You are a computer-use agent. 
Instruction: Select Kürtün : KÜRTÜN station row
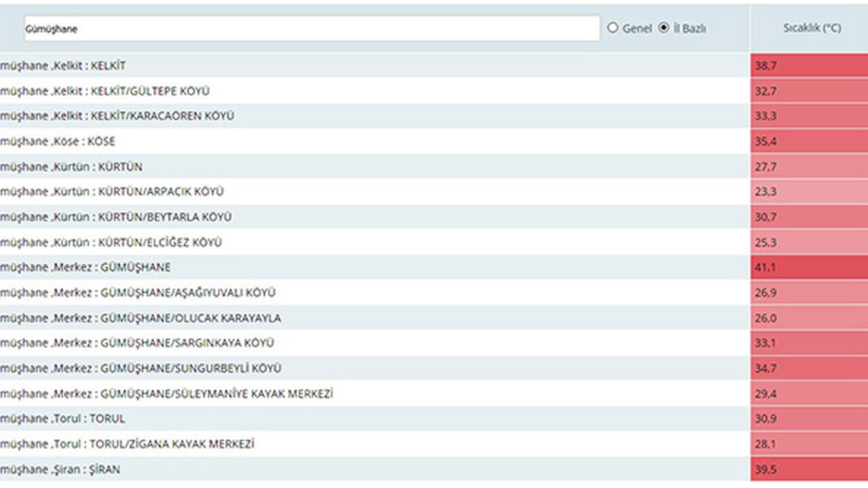tap(71, 167)
